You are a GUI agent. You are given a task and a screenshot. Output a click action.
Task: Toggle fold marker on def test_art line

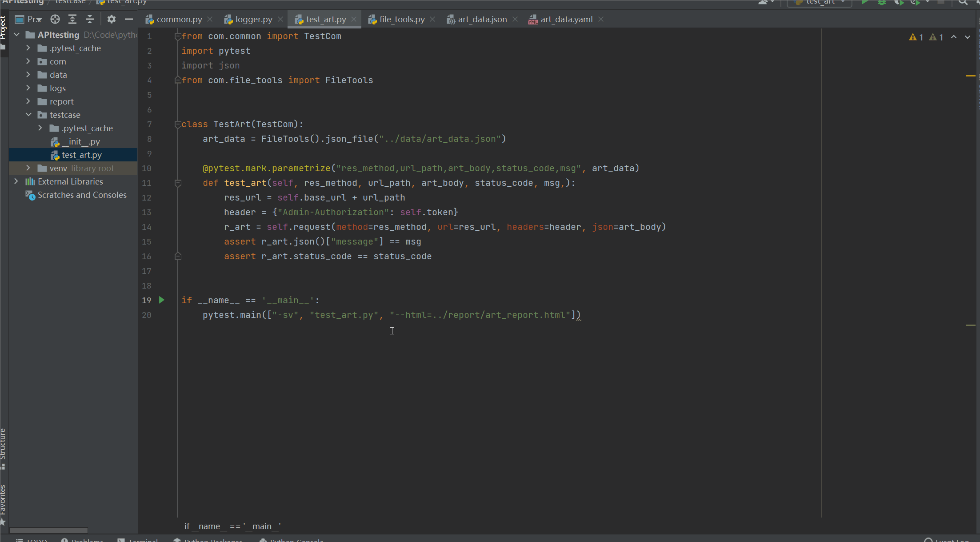point(178,183)
